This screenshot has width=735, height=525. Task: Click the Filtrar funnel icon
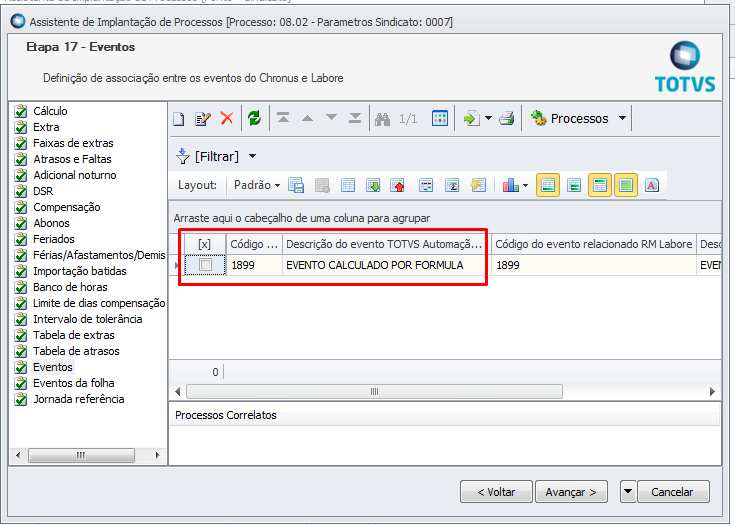click(182, 156)
